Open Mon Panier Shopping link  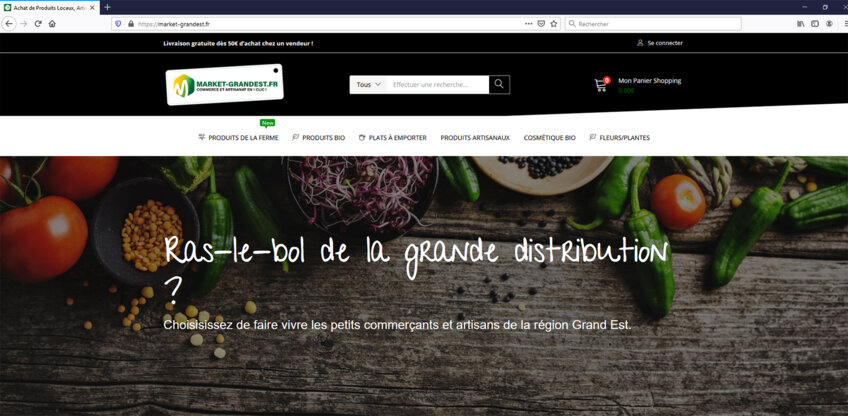click(649, 80)
